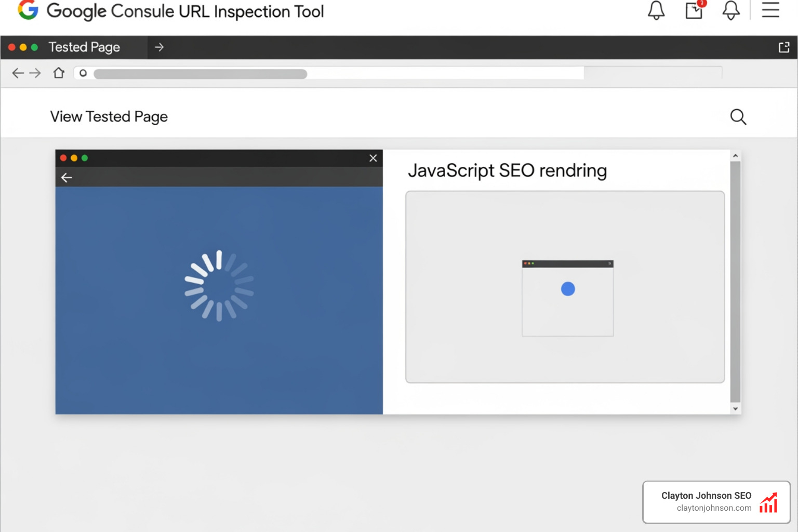The image size is (798, 532).
Task: Click the home icon in the browser toolbar
Action: [x=59, y=73]
